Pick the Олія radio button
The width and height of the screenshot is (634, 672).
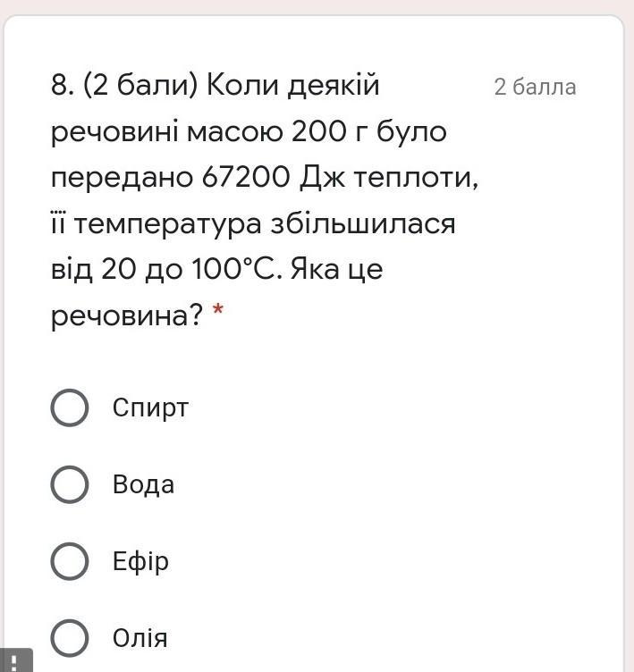[x=70, y=638]
